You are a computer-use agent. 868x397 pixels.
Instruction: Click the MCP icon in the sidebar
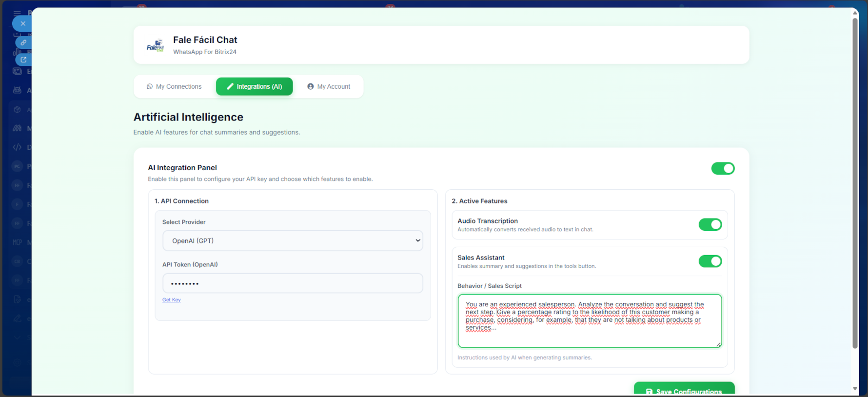tap(17, 242)
